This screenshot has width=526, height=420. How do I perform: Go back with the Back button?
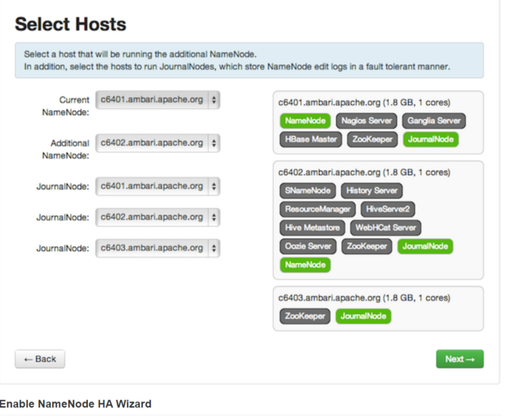(x=40, y=359)
